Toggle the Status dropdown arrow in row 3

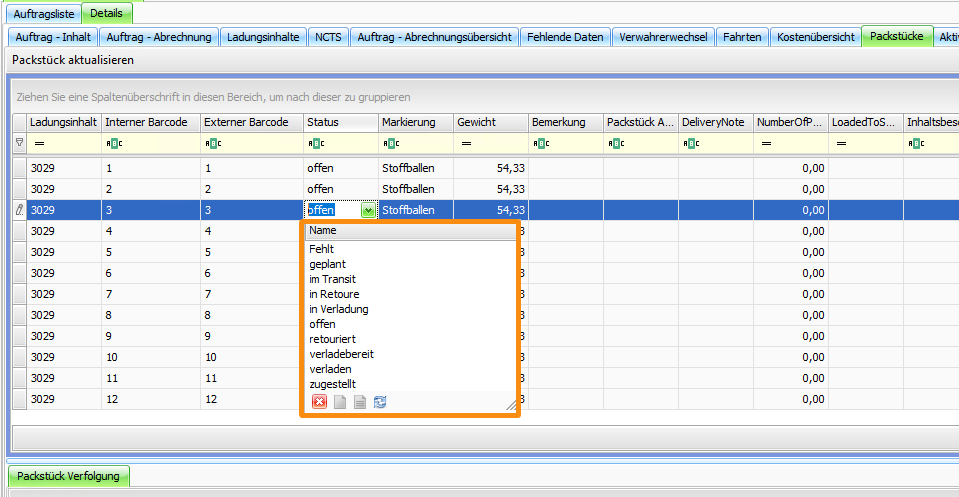[368, 210]
